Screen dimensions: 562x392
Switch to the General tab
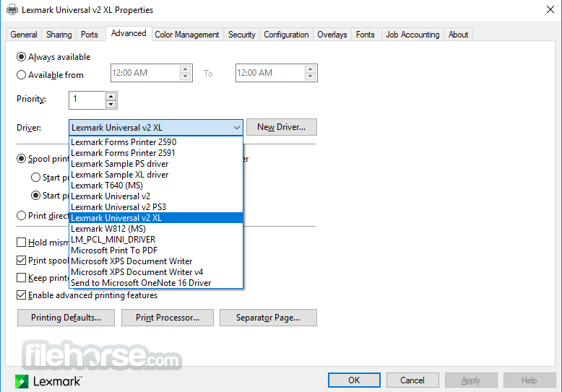pos(24,35)
